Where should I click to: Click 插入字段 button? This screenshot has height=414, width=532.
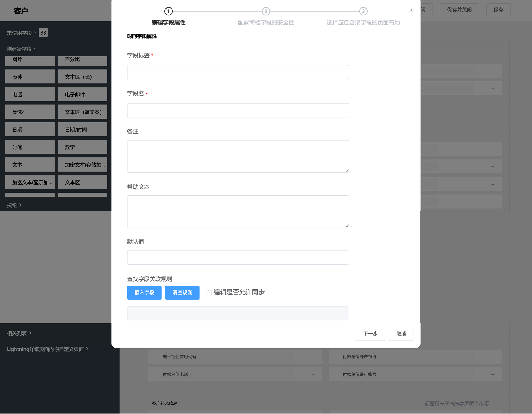click(x=144, y=292)
